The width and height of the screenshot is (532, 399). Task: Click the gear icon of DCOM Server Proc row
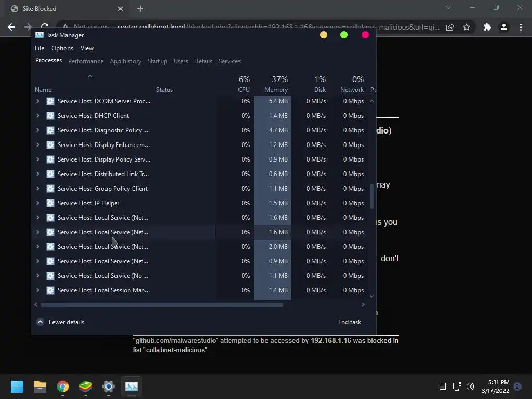pos(50,101)
